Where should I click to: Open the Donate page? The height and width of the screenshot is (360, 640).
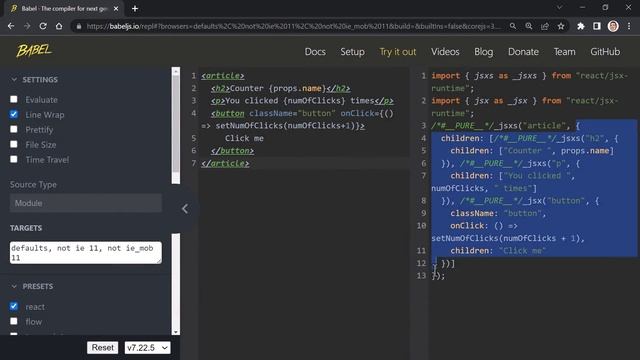(x=523, y=52)
